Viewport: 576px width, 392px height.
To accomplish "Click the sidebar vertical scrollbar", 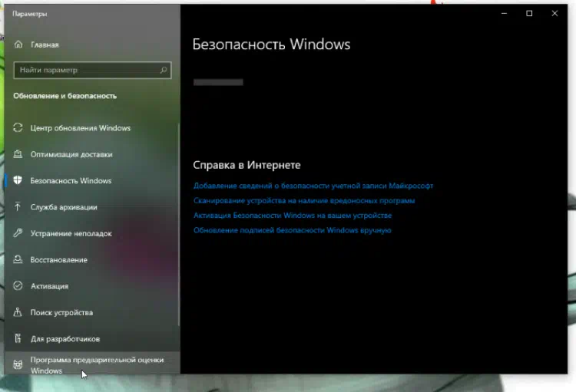I will click(178, 224).
